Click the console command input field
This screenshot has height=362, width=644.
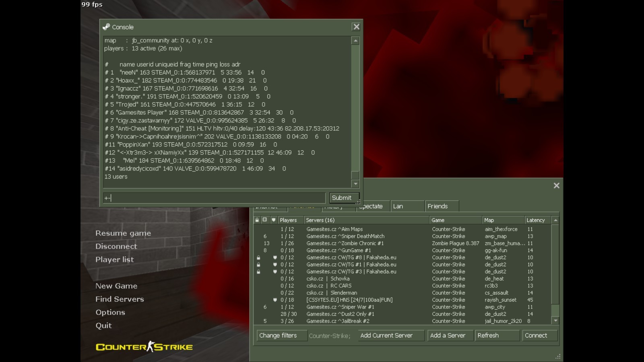coord(214,198)
